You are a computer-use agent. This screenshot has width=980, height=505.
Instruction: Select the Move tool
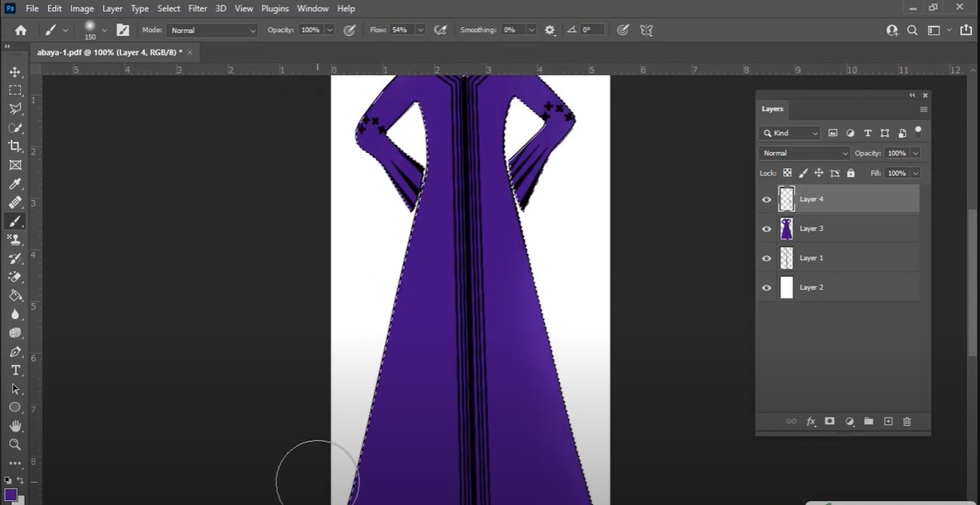(x=15, y=72)
